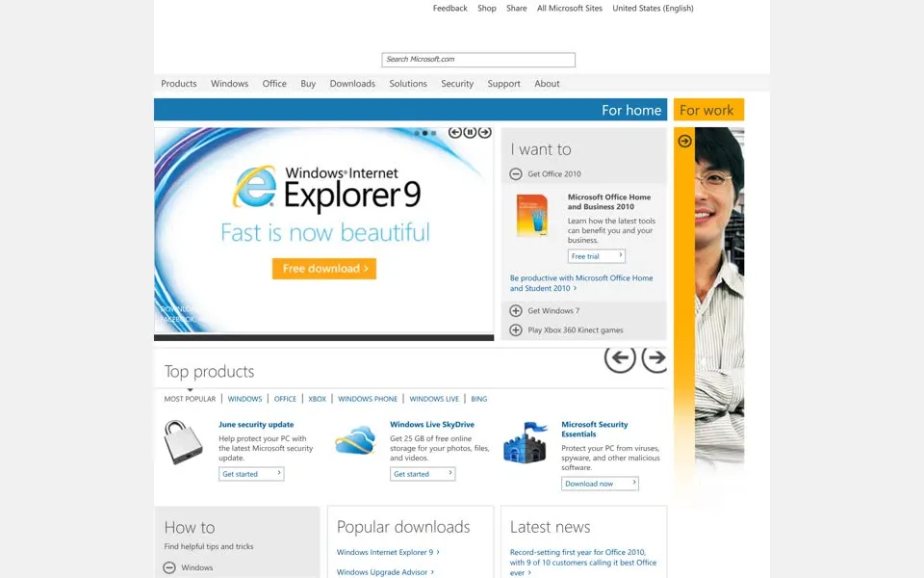Viewport: 924px width, 578px height.
Task: Open Windows Upgrade Advisor link
Action: click(x=385, y=572)
